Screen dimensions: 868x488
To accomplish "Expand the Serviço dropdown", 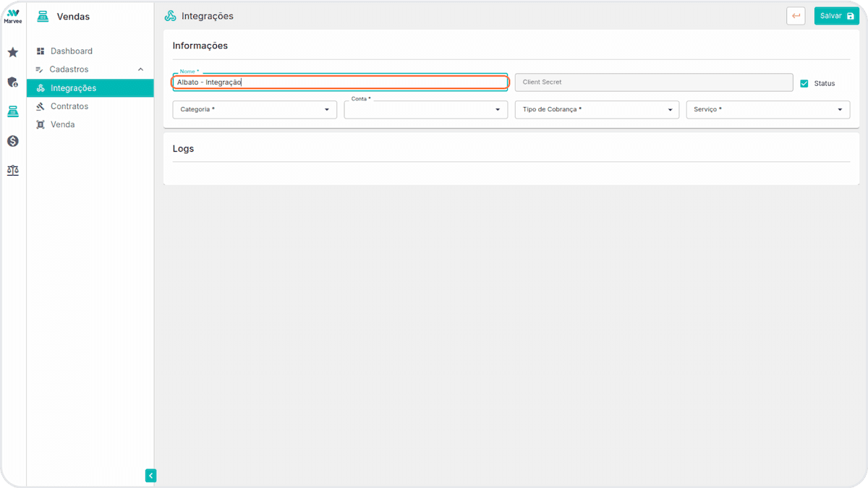I will [768, 110].
